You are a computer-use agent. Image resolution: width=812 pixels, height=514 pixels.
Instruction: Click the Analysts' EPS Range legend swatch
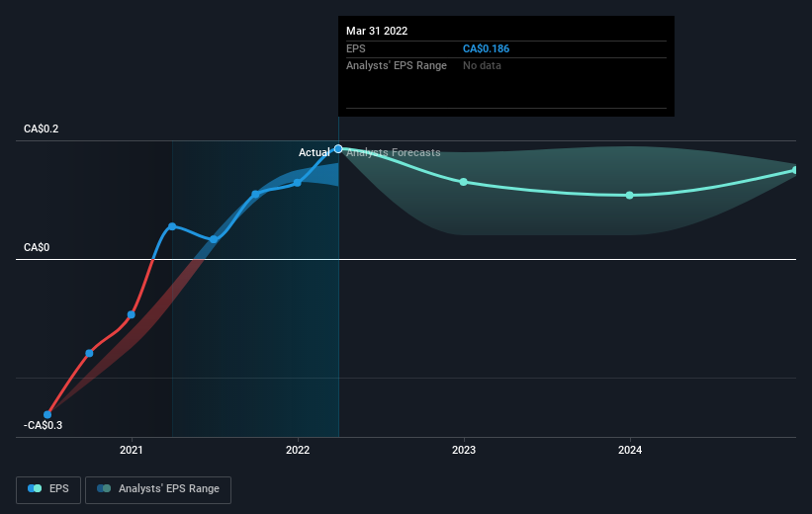pos(104,488)
